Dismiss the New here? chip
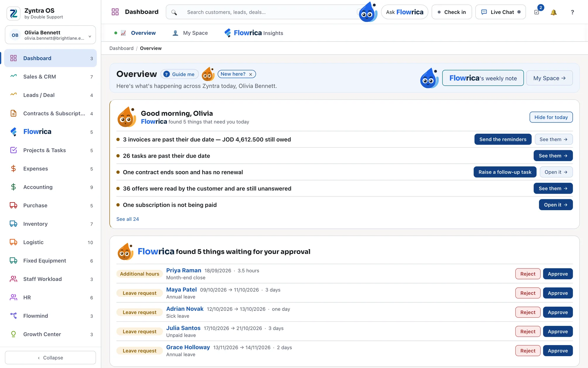 (x=250, y=74)
